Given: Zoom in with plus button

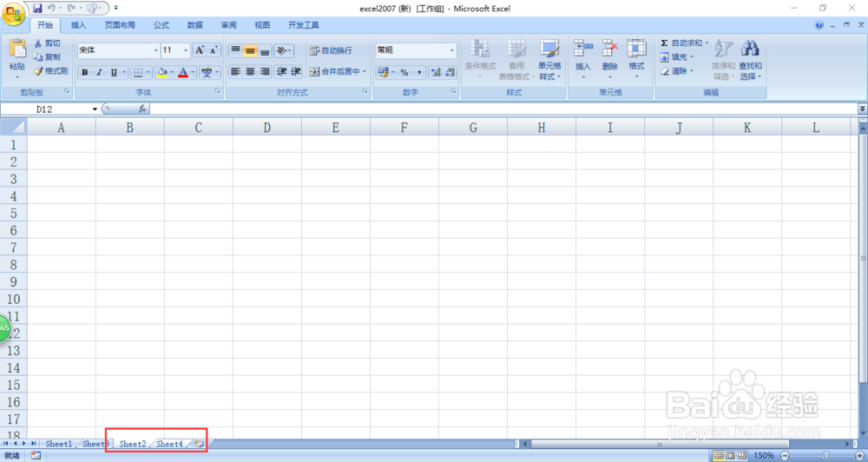Looking at the screenshot, I should (x=859, y=455).
